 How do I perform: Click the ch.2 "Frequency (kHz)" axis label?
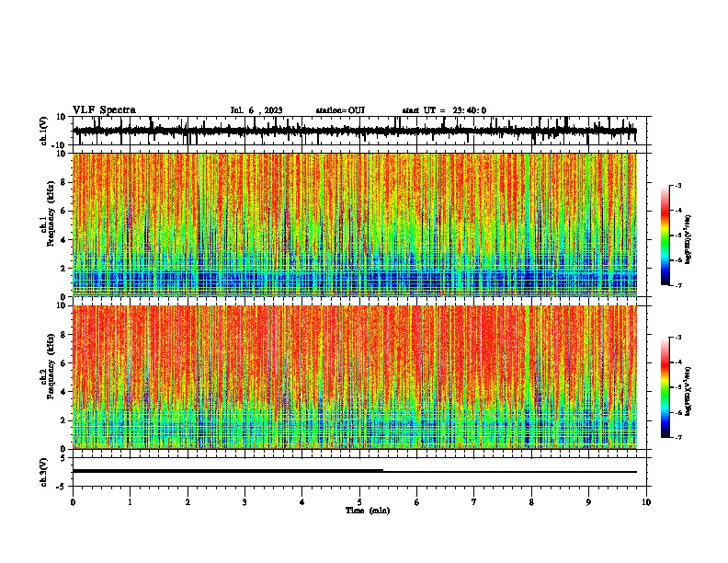pyautogui.click(x=51, y=366)
